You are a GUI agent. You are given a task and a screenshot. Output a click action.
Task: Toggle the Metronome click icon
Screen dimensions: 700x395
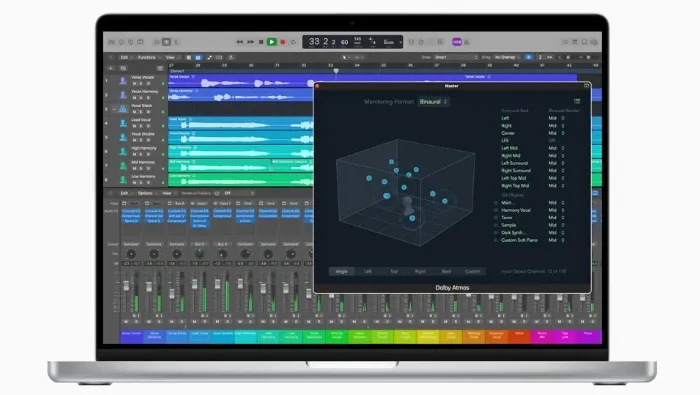coord(467,42)
